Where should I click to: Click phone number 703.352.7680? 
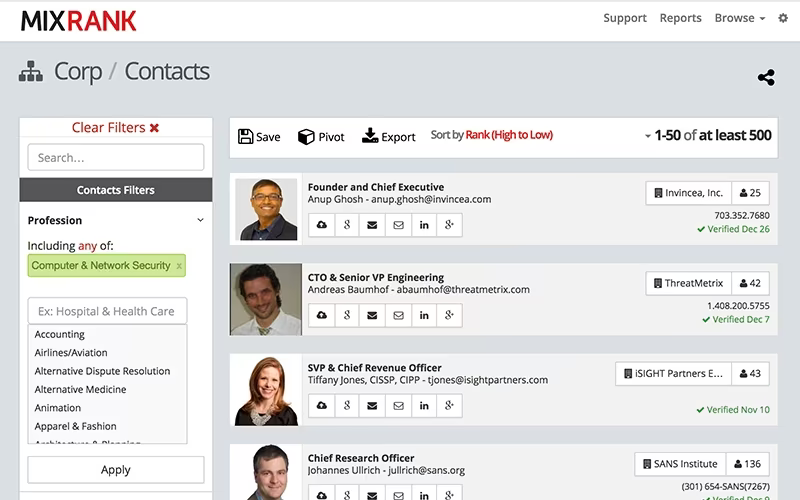742,215
